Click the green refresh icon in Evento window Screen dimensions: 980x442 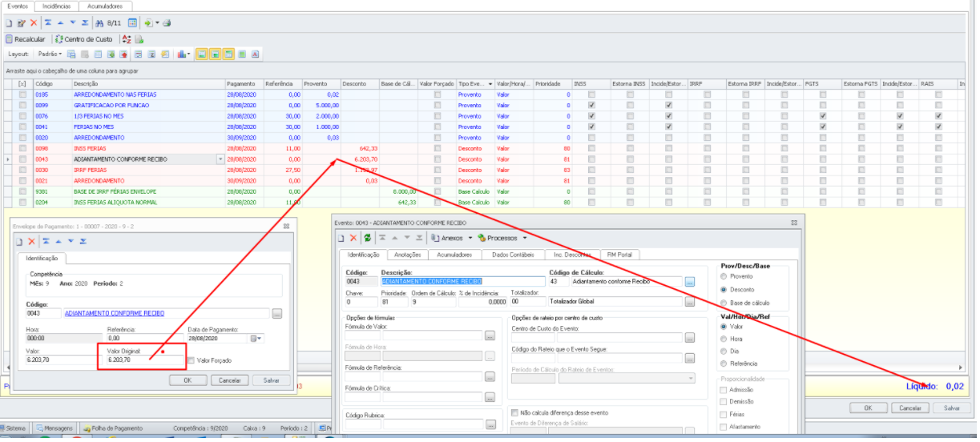(x=368, y=238)
